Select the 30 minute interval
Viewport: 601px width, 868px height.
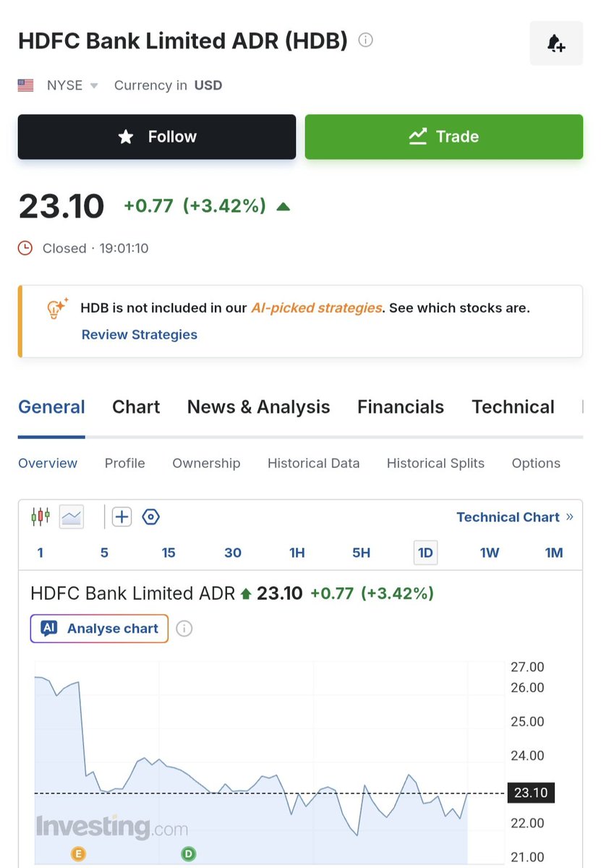click(233, 553)
